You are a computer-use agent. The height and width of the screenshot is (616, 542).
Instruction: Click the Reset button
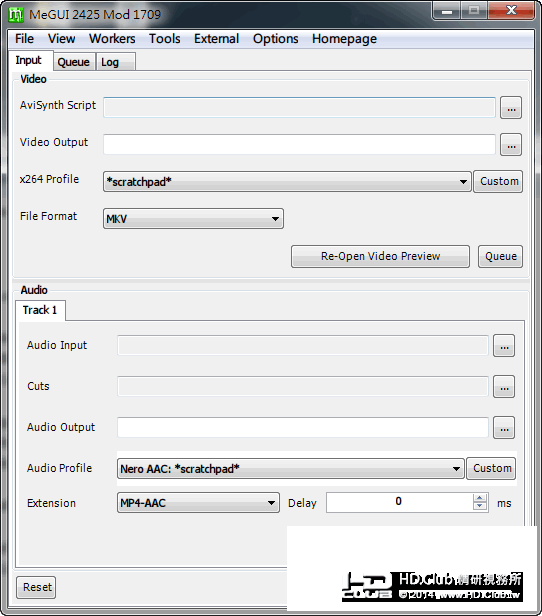[36, 587]
